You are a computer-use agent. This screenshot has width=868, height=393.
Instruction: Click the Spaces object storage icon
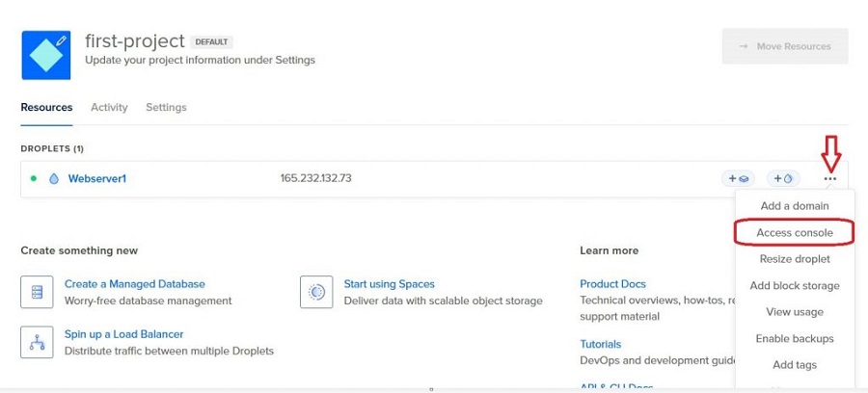point(316,292)
